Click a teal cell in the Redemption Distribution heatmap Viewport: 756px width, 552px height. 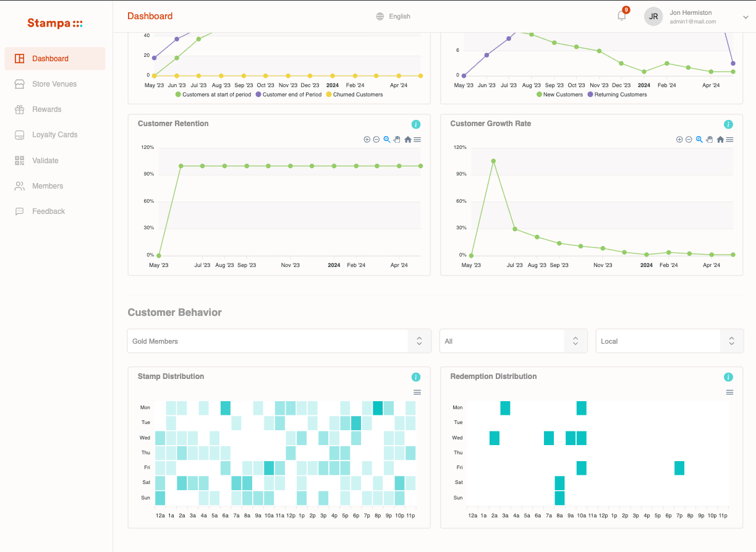pyautogui.click(x=506, y=408)
